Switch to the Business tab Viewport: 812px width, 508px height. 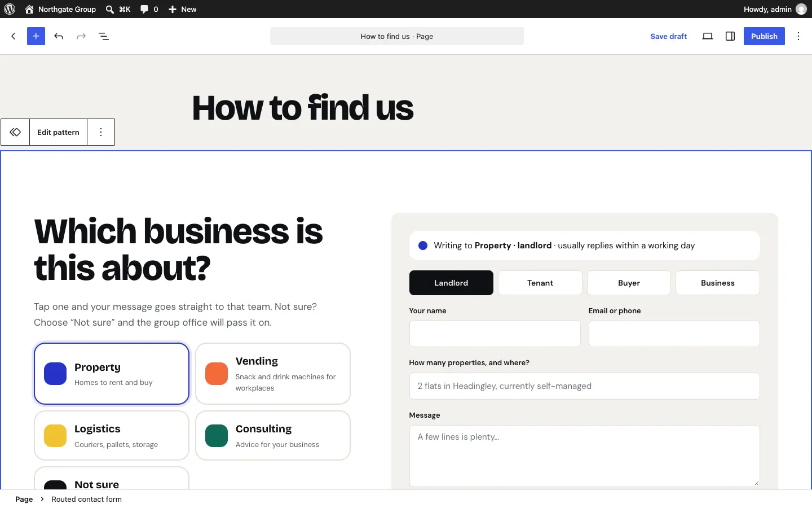tap(718, 283)
